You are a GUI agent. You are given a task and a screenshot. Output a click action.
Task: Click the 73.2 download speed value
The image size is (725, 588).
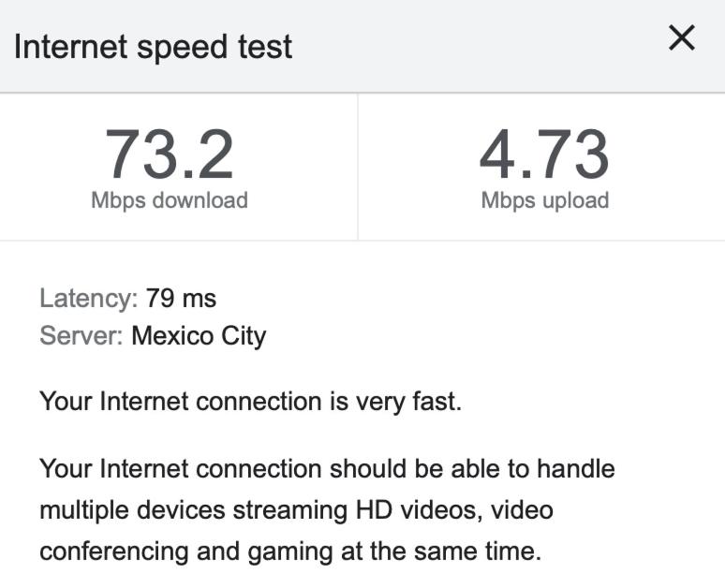click(170, 154)
